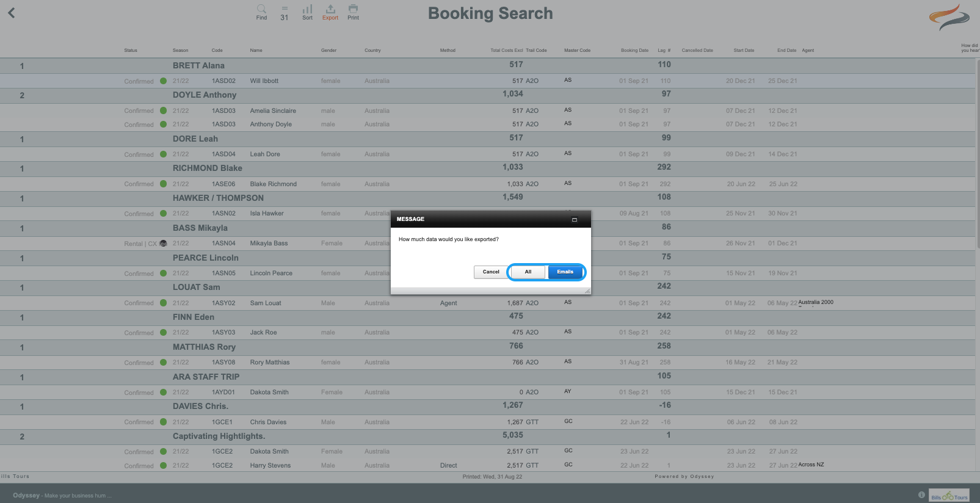Click the Booking Search page title

click(490, 13)
